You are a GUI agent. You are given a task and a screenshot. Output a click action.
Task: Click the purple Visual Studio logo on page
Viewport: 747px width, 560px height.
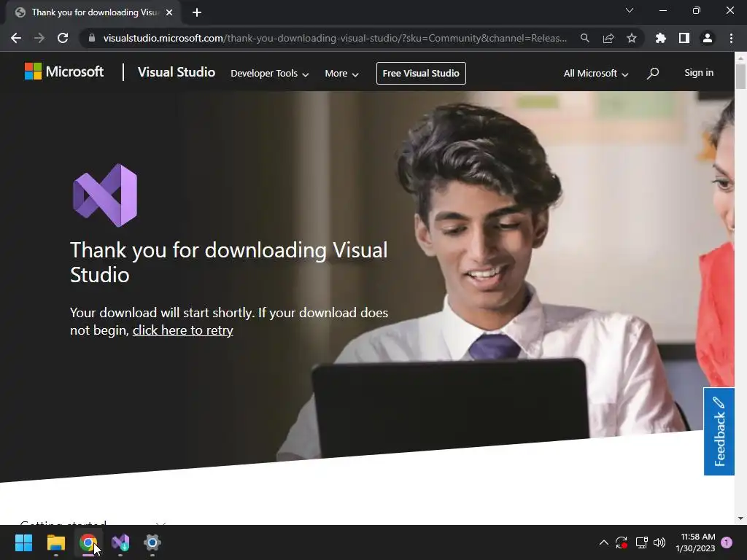[x=105, y=195]
